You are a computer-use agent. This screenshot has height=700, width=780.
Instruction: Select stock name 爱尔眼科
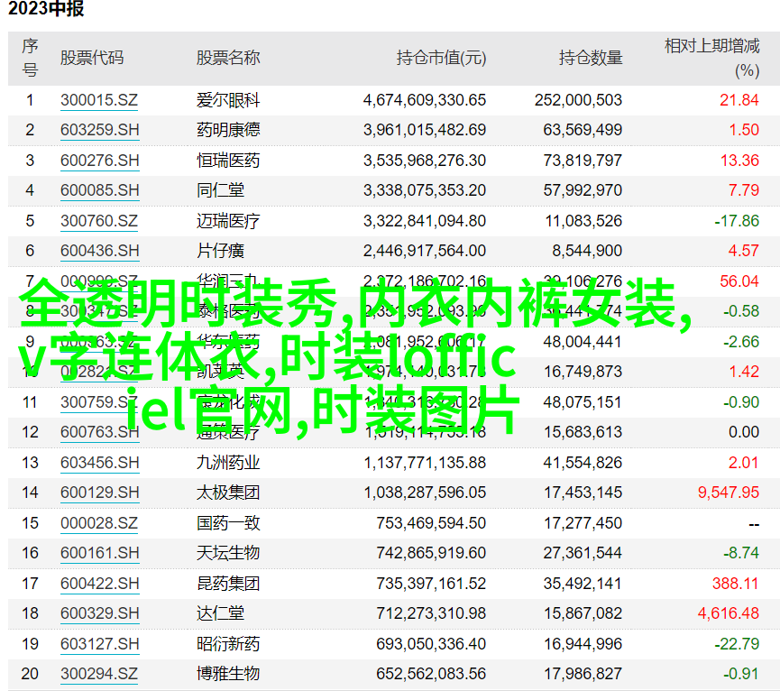[x=228, y=100]
